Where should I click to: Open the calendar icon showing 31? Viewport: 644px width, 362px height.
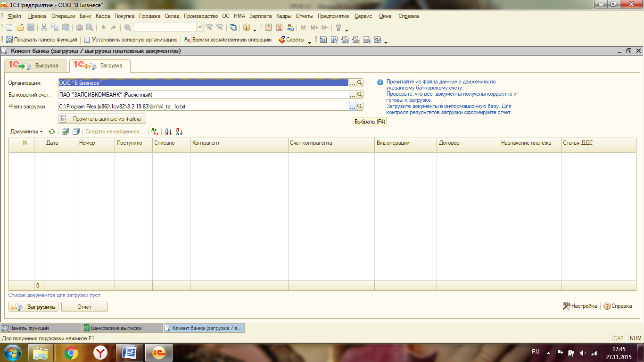(x=280, y=27)
